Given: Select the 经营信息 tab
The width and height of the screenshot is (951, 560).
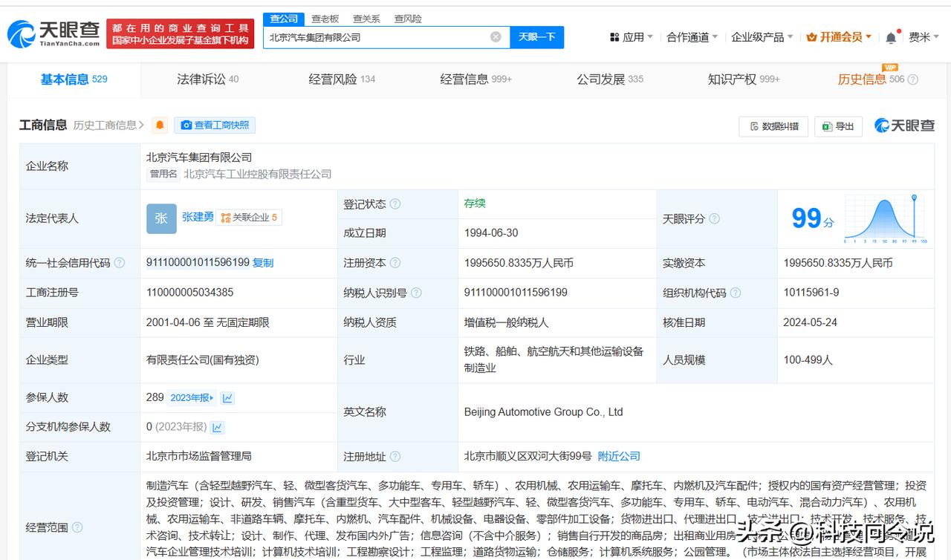Looking at the screenshot, I should pyautogui.click(x=475, y=79).
